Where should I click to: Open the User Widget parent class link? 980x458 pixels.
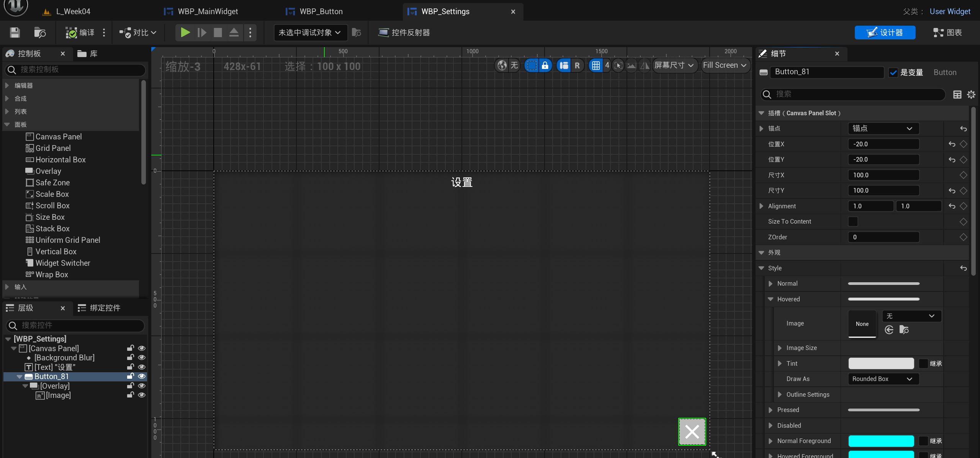click(x=950, y=11)
